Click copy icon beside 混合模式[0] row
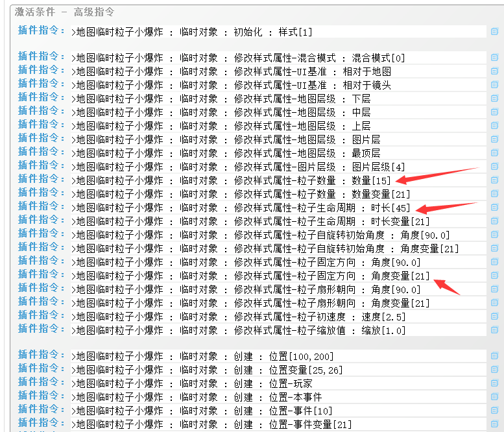Screen dimensions: 504x432 click(494, 58)
